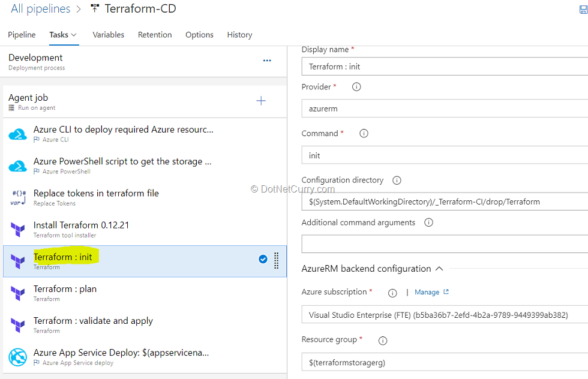Open the Development stage ellipsis menu
The image size is (588, 379).
coord(267,61)
